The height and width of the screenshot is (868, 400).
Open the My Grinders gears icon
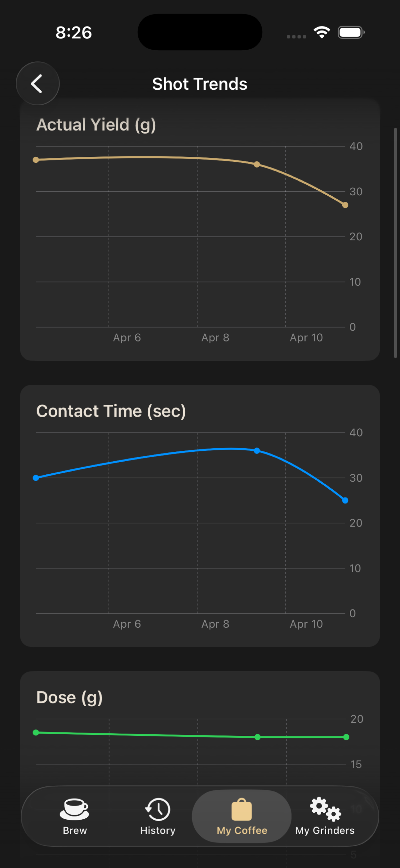tap(325, 809)
